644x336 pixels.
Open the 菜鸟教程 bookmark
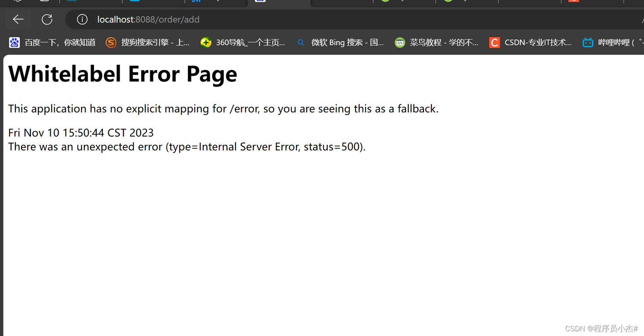coord(437,42)
